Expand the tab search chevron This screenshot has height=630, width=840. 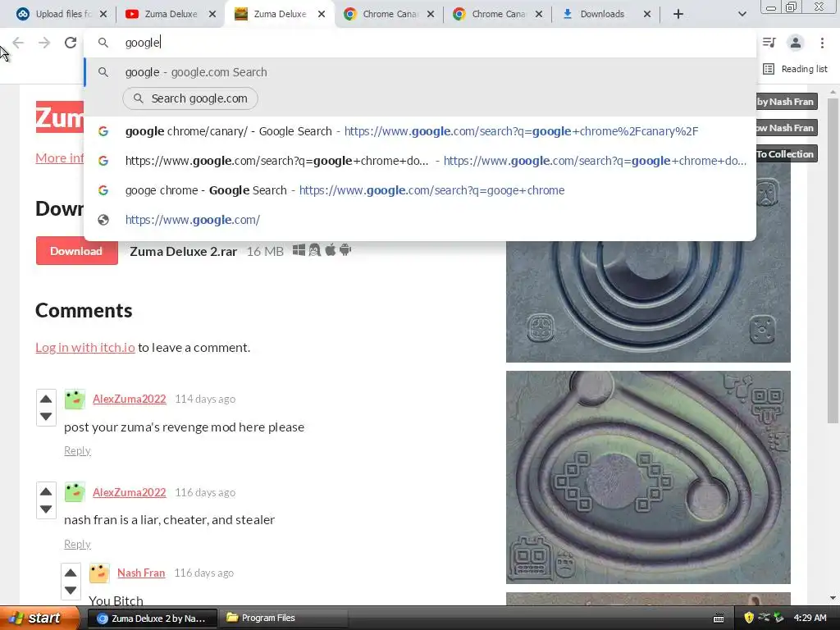point(742,14)
